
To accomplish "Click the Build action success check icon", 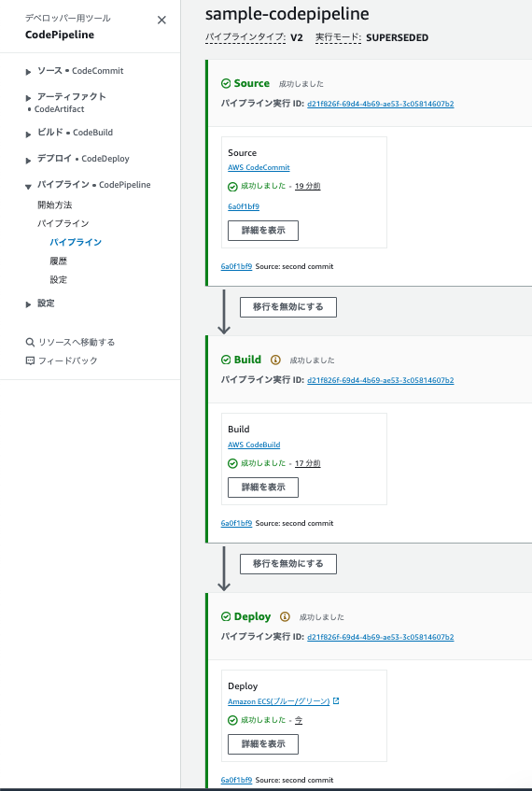I will 232,463.
